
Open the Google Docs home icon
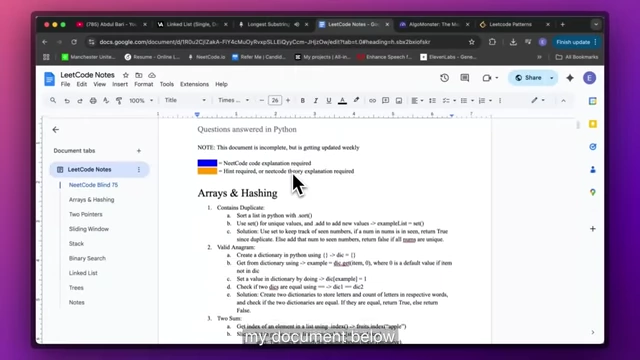(49, 79)
